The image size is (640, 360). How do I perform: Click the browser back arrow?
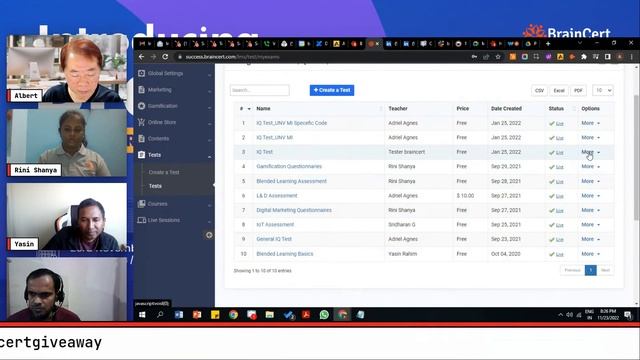141,57
